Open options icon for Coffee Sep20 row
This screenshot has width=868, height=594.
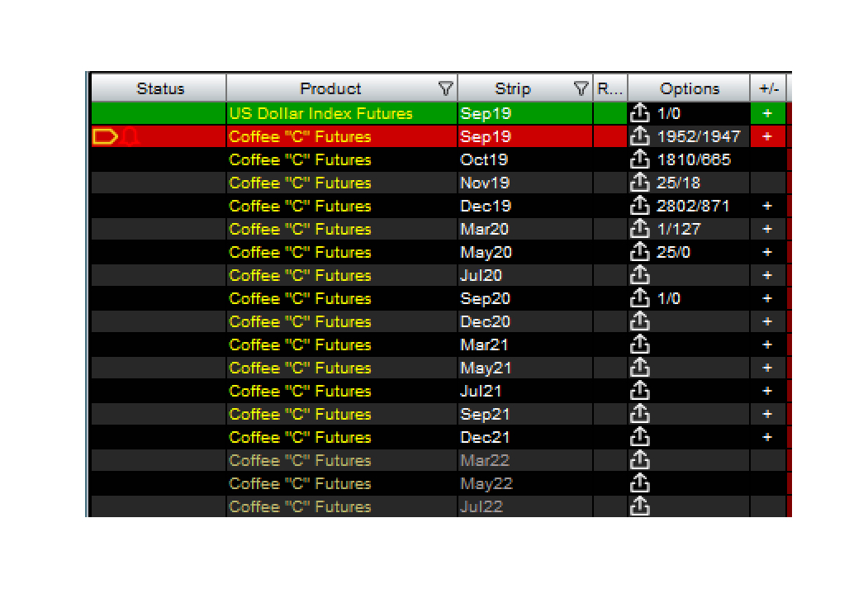(639, 298)
